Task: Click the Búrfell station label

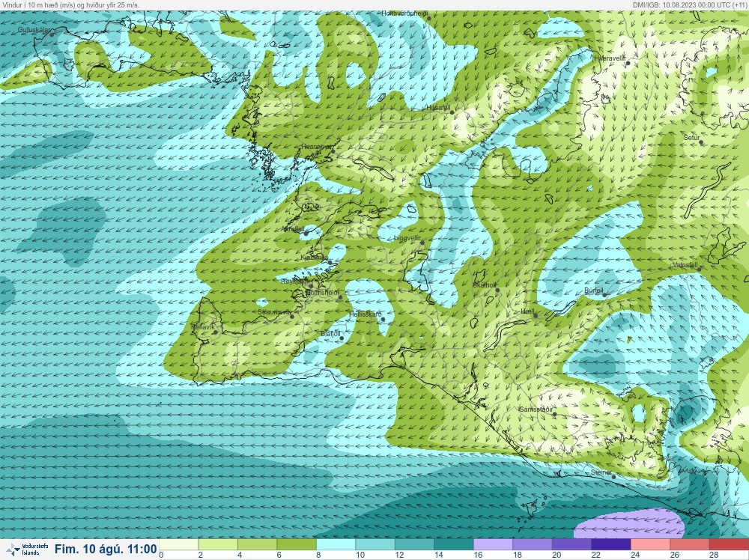Action: click(x=594, y=290)
